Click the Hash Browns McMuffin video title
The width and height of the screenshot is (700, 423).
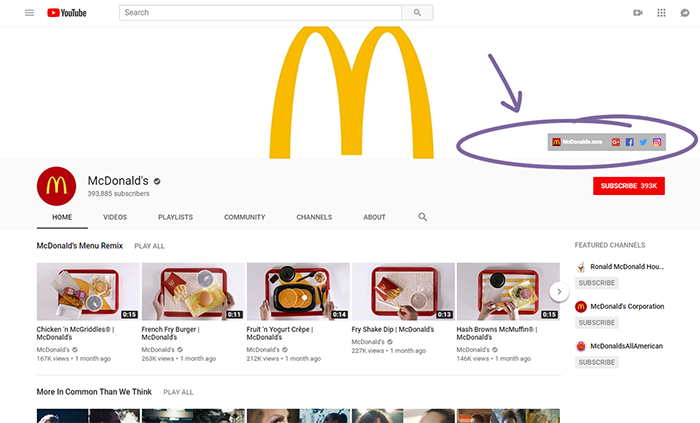coord(497,333)
